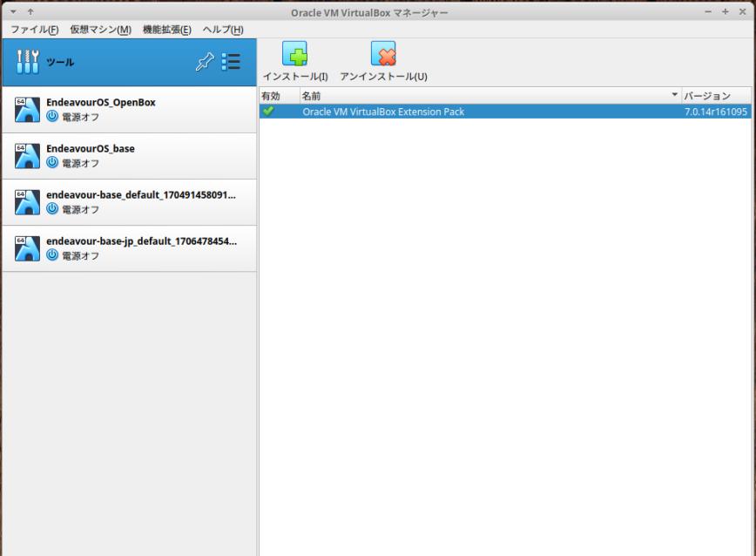Open the Tools wrench icon
Screen dimensions: 756x556
pyautogui.click(x=28, y=62)
